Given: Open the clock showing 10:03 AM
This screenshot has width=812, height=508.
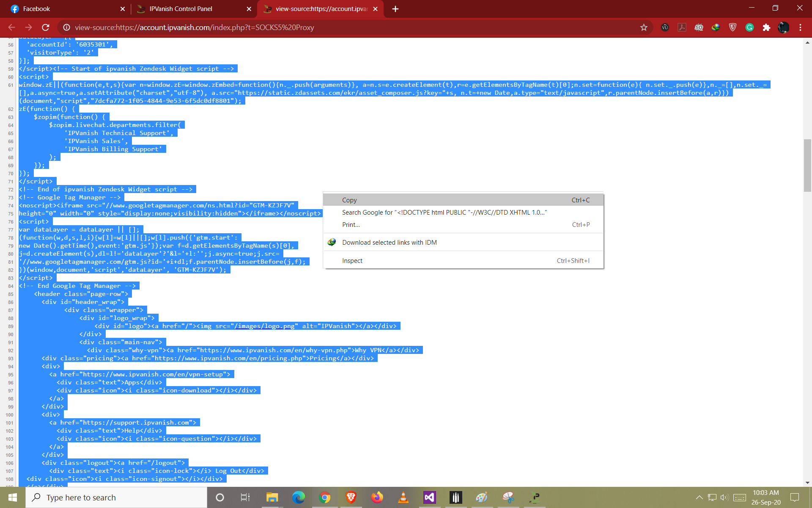Looking at the screenshot, I should [x=766, y=497].
